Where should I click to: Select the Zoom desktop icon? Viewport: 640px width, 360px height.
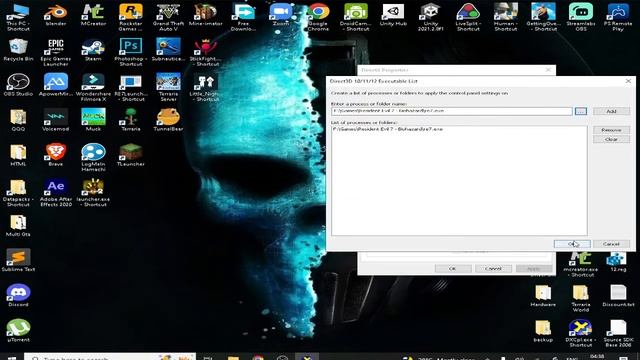(281, 15)
